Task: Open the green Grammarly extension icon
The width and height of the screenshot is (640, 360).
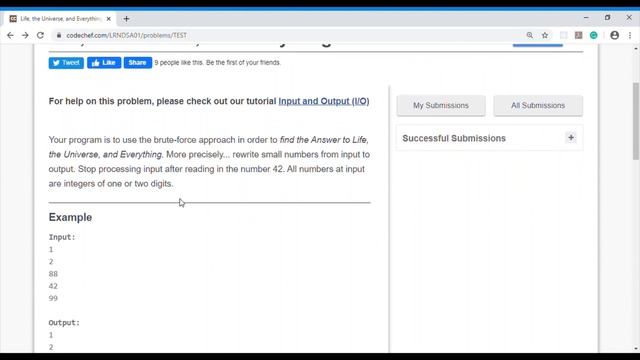Action: [x=593, y=36]
